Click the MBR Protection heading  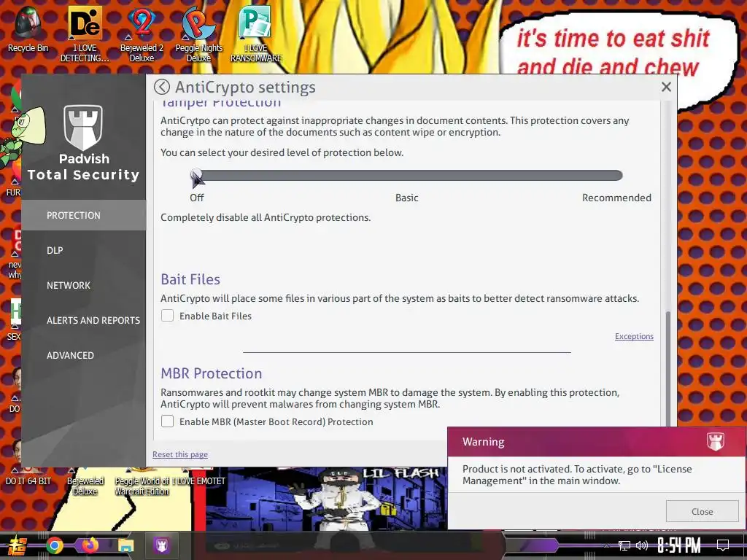tap(211, 373)
